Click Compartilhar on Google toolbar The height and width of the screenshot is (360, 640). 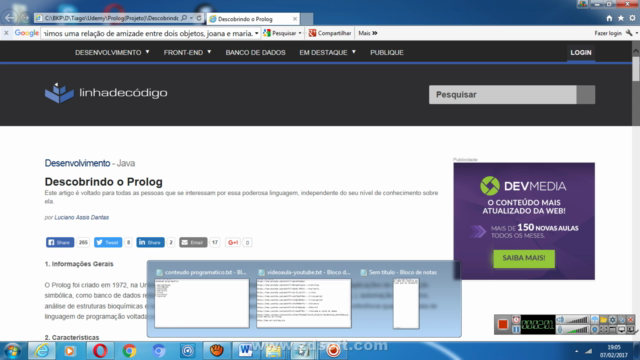coord(330,33)
